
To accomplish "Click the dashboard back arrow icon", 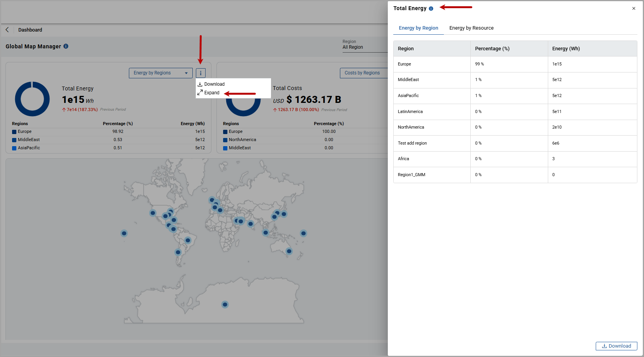I will 7,30.
